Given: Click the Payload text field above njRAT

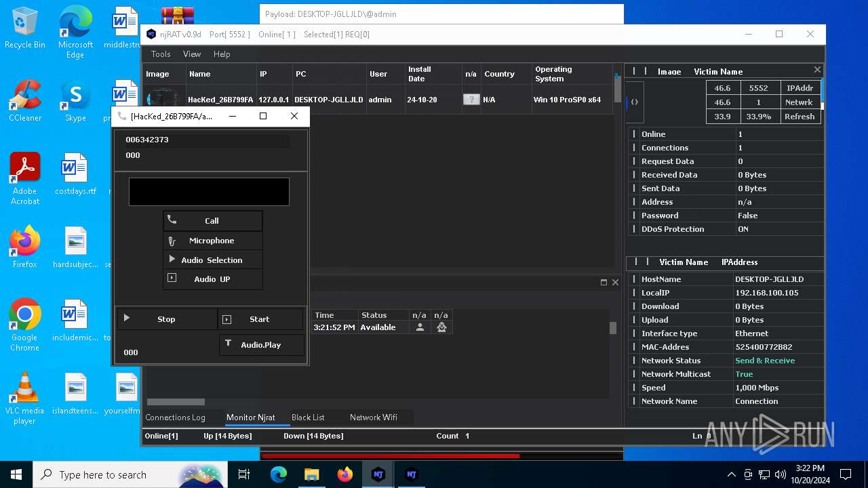Looking at the screenshot, I should pos(441,14).
